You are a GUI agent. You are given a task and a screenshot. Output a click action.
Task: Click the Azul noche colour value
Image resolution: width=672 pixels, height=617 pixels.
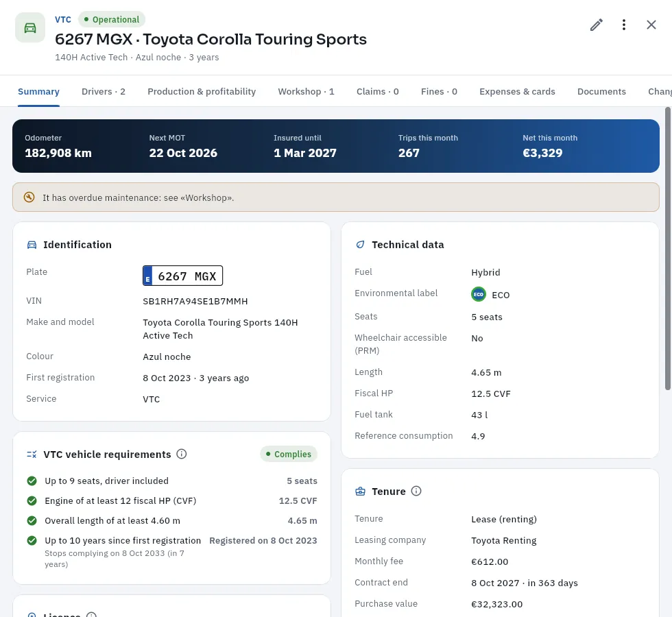[167, 356]
